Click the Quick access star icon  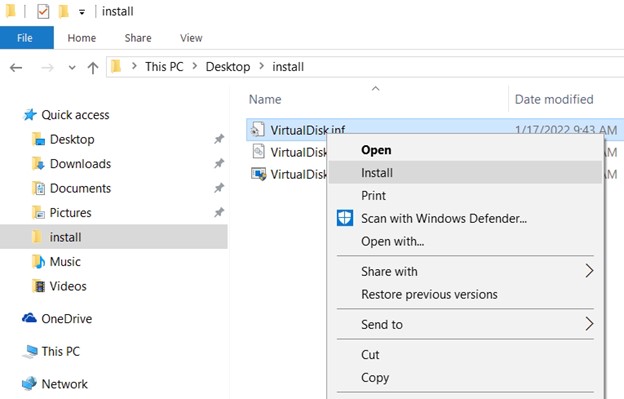(x=30, y=115)
